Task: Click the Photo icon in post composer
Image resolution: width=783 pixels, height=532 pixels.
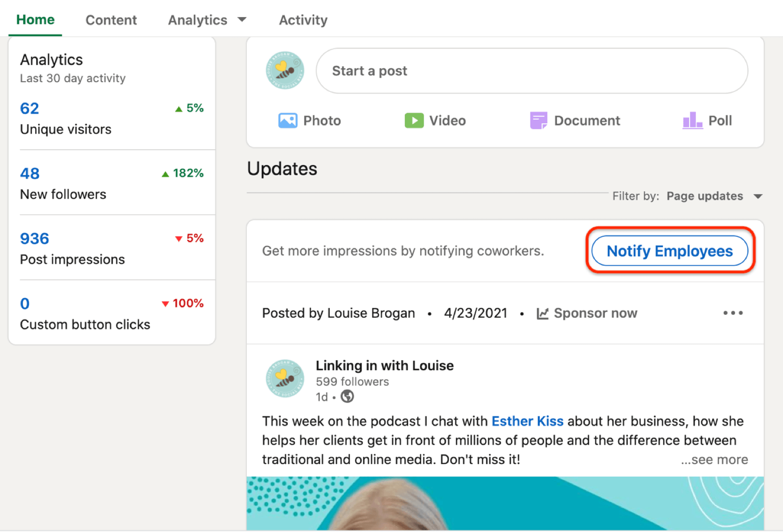Action: tap(288, 120)
